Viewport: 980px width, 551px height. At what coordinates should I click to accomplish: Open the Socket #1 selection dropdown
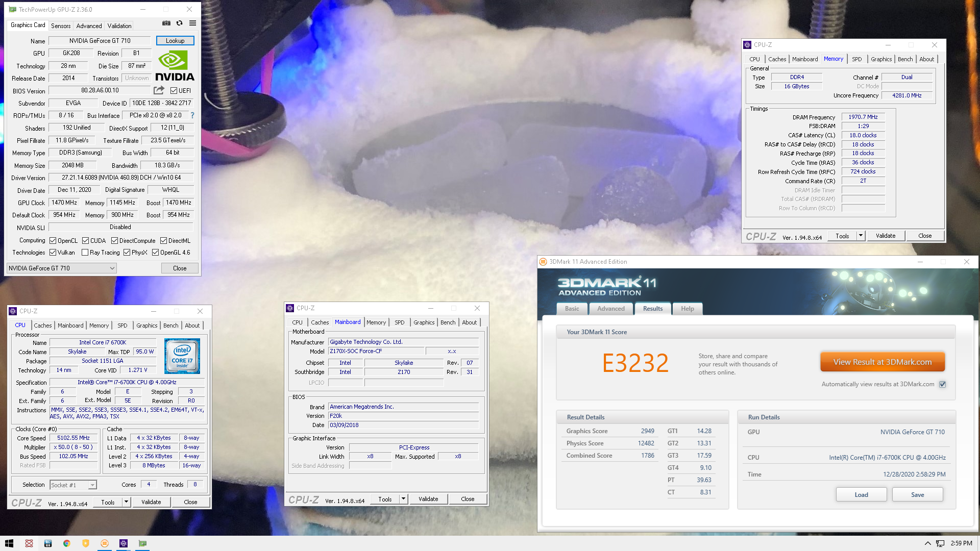[73, 485]
